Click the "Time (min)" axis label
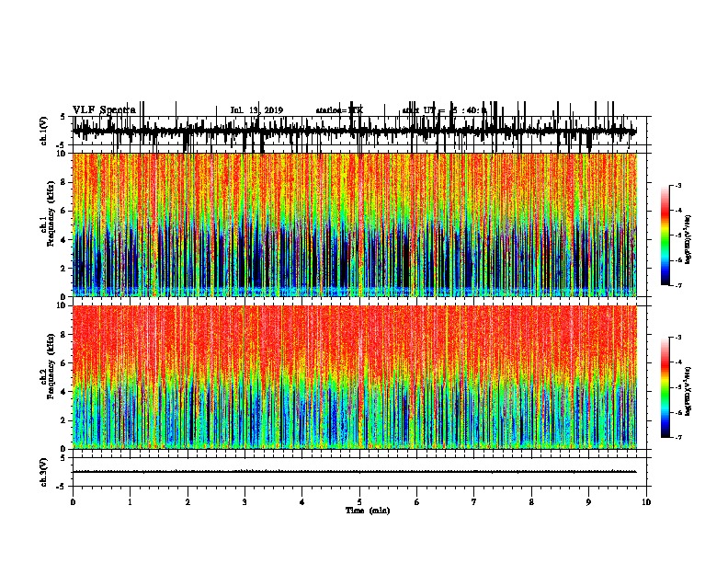 [x=368, y=511]
